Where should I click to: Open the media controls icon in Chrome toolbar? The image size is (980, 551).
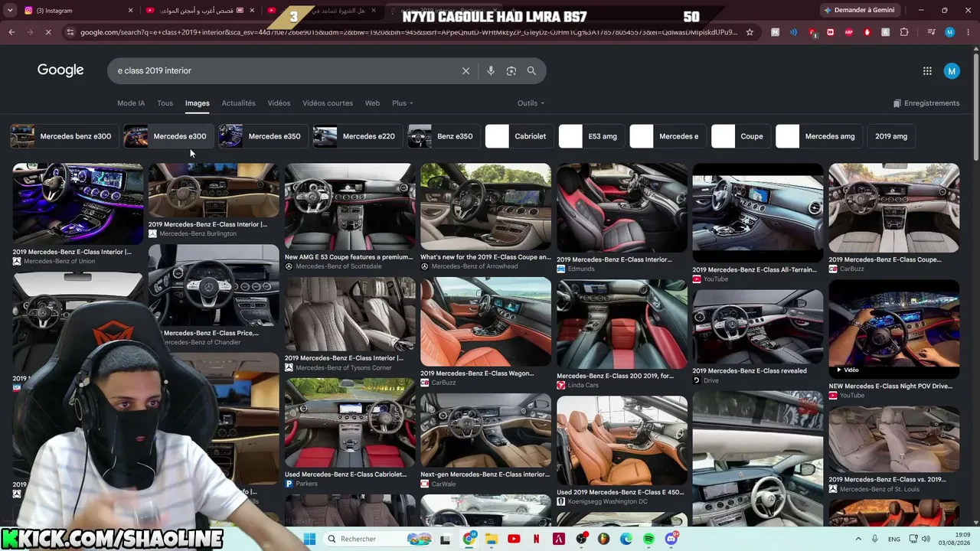pos(931,32)
